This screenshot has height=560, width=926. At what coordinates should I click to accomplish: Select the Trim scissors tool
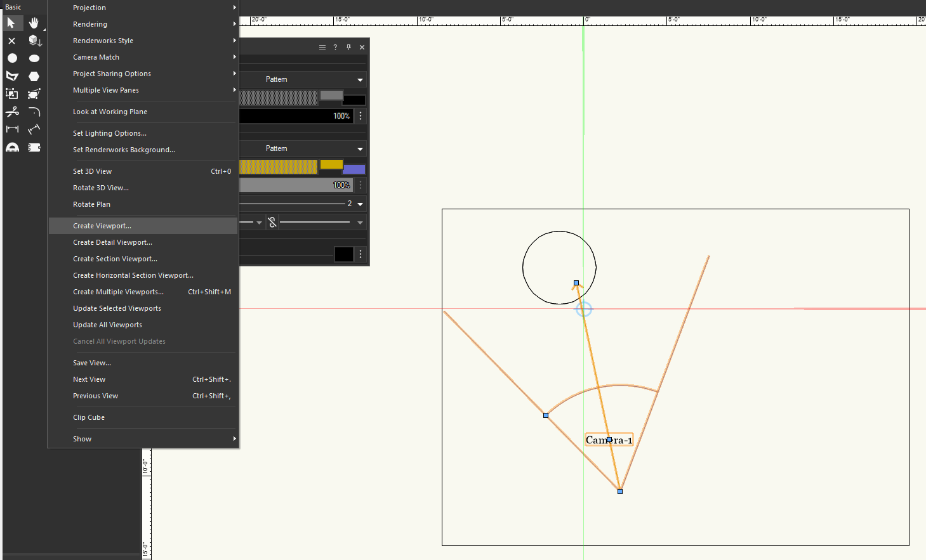pyautogui.click(x=12, y=111)
